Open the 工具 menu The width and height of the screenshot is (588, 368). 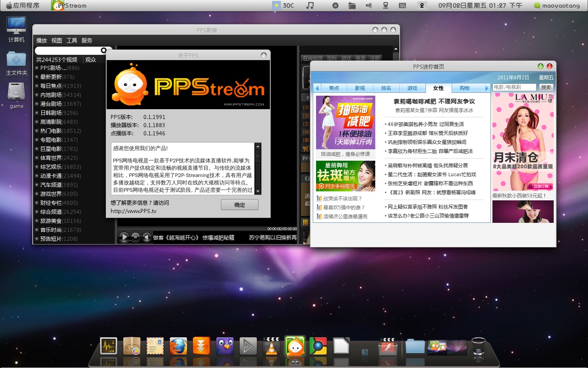click(72, 40)
